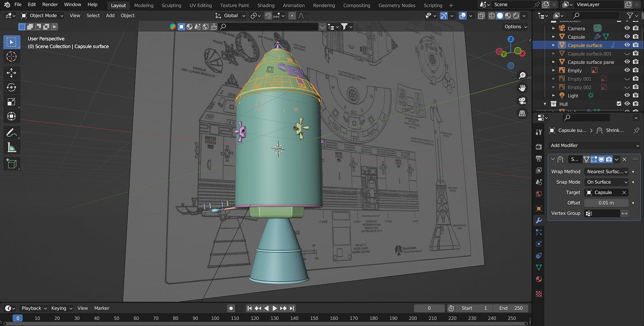Collapse the Hull collection
The image size is (644, 326).
tap(545, 104)
